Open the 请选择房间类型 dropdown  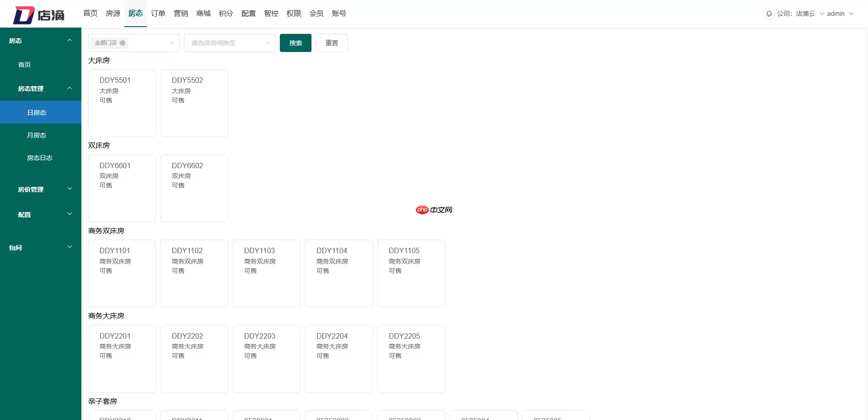tap(229, 43)
